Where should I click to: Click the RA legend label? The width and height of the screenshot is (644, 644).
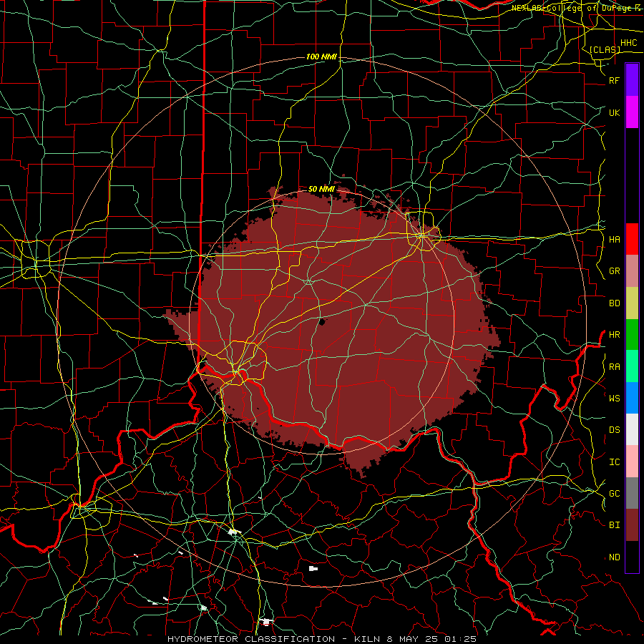(615, 367)
